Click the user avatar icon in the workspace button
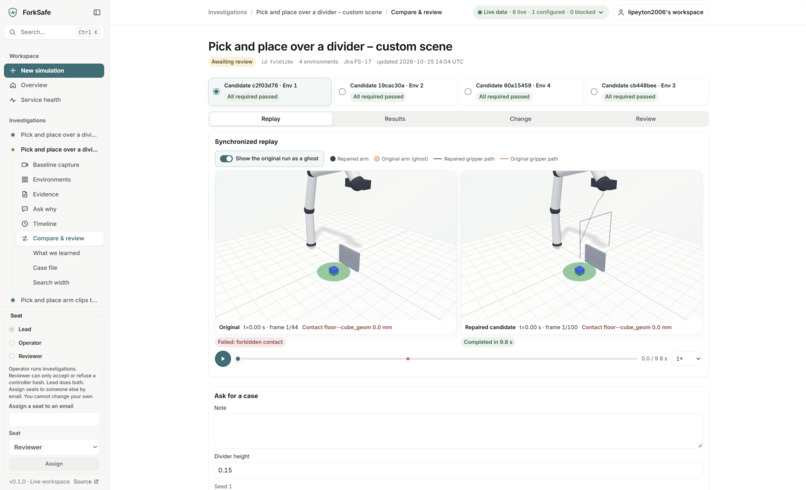The height and width of the screenshot is (490, 806). click(621, 12)
